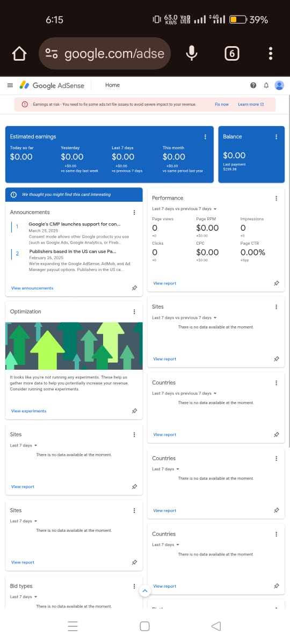Viewport: 290px width, 644px height.
Task: Open the help question mark icon
Action: (253, 85)
